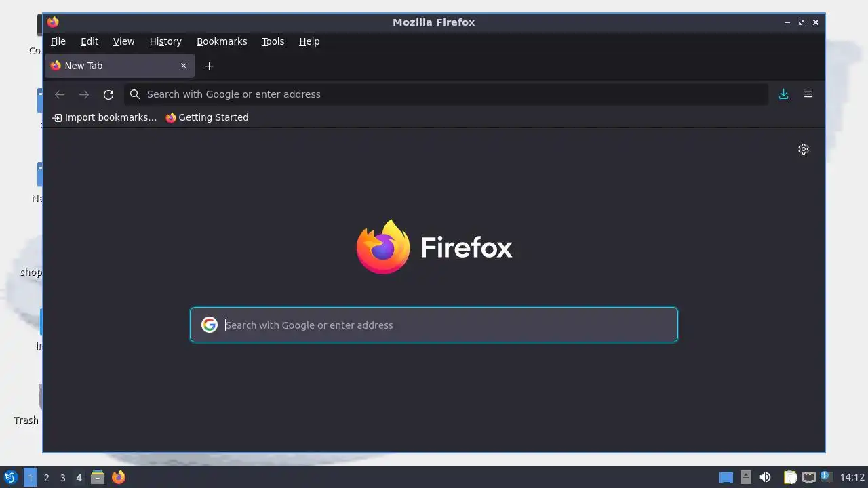Maximize the Mozilla Firefox window
Image resolution: width=868 pixels, height=488 pixels.
point(802,22)
